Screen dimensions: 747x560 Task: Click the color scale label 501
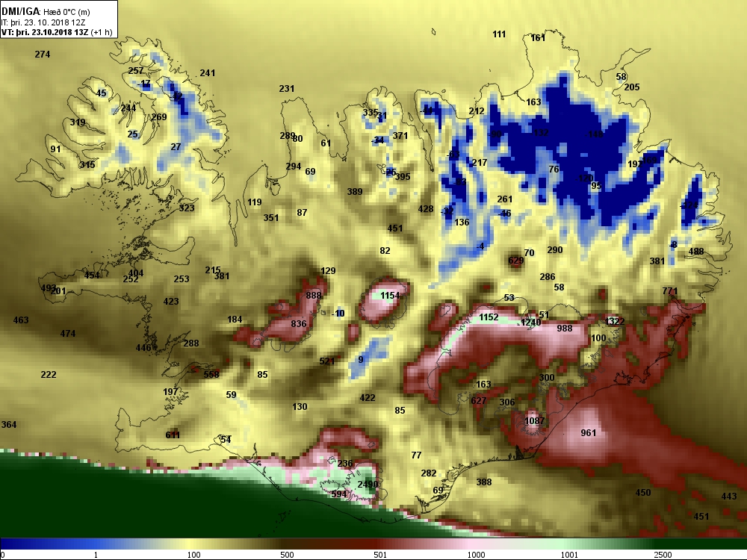pos(380,555)
